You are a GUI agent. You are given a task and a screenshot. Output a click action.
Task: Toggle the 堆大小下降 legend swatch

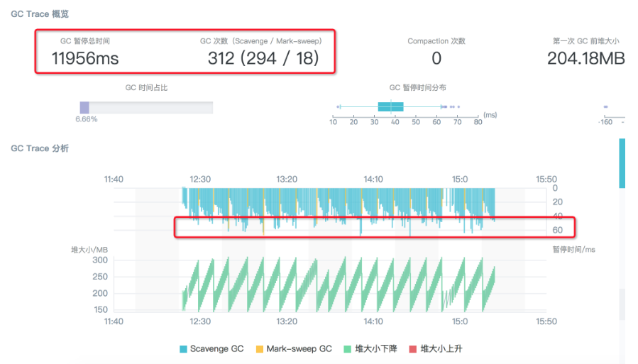coord(348,349)
